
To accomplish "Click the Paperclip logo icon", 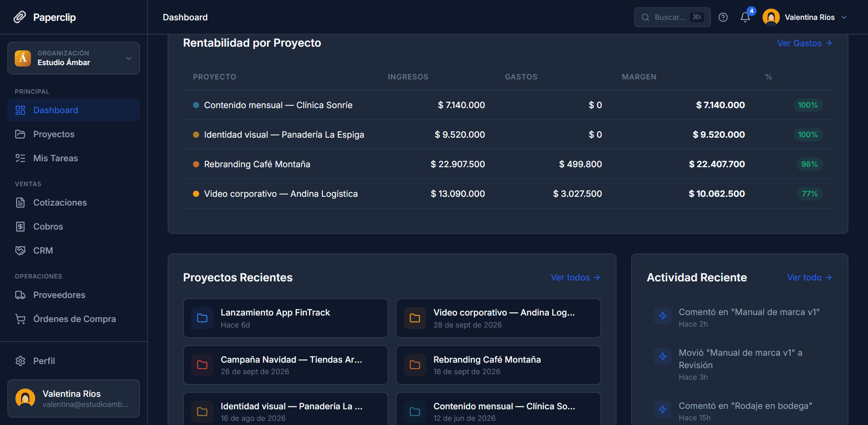I will click(x=20, y=17).
